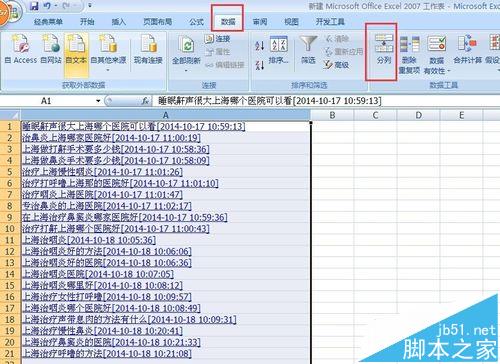Click Existing Connections (现有连接) icon
Viewport: 500px width, 364px height.
click(148, 49)
